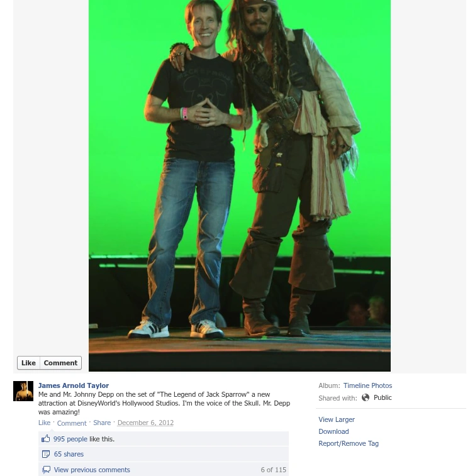Image resolution: width=470 pixels, height=476 pixels.
Task: Open the December 6, 2012 timestamp link
Action: coord(145,423)
